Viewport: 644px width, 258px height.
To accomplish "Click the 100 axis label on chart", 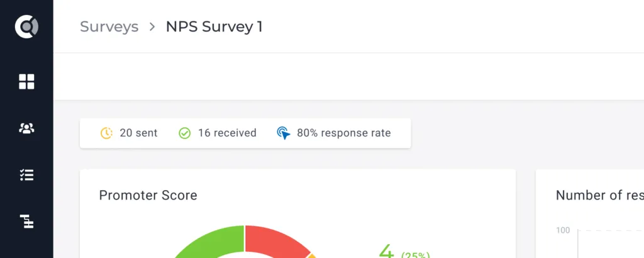I will point(563,230).
